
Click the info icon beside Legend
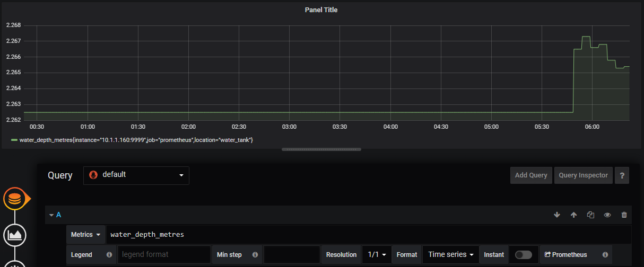pyautogui.click(x=109, y=255)
